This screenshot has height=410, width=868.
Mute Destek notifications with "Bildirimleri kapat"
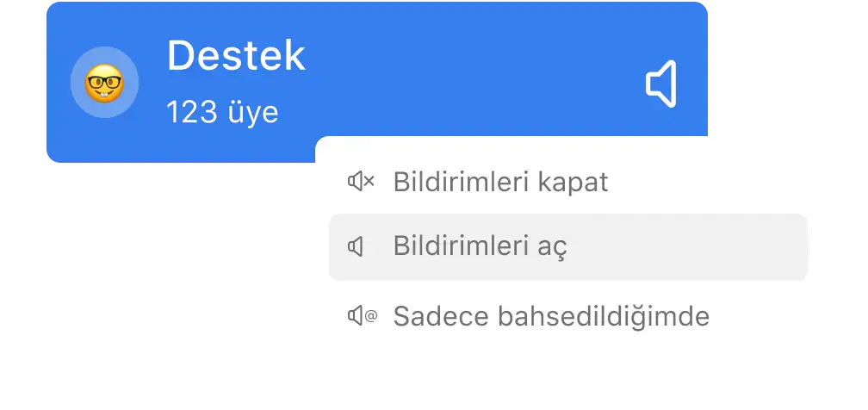[x=500, y=182]
